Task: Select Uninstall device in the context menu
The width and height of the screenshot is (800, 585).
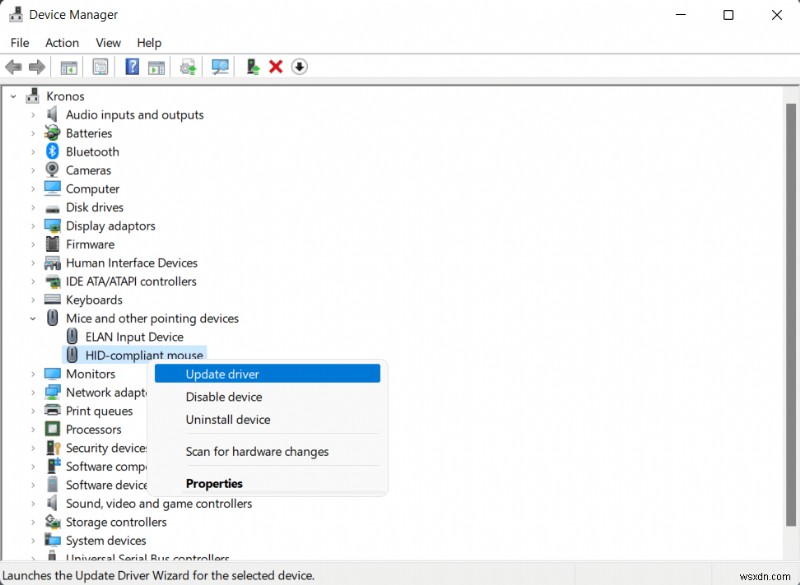Action: coord(222,419)
